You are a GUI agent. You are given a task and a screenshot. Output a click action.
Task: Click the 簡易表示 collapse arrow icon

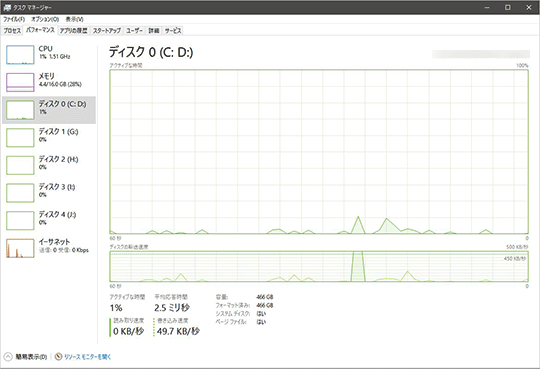pyautogui.click(x=8, y=357)
